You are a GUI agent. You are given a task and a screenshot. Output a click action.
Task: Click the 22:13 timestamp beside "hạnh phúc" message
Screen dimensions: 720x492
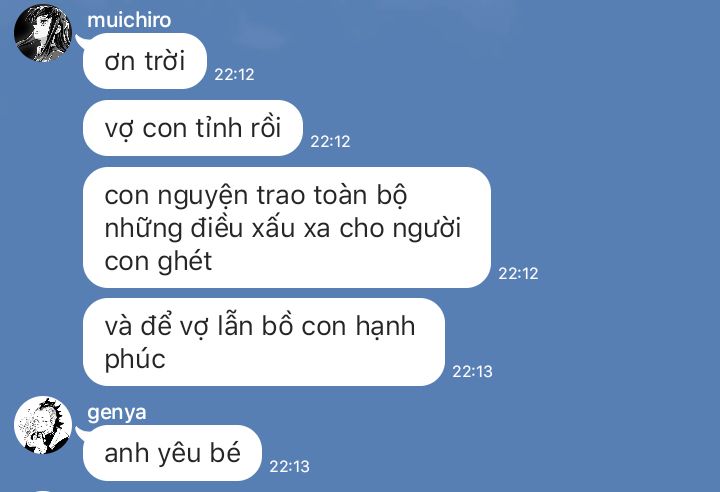(x=472, y=372)
